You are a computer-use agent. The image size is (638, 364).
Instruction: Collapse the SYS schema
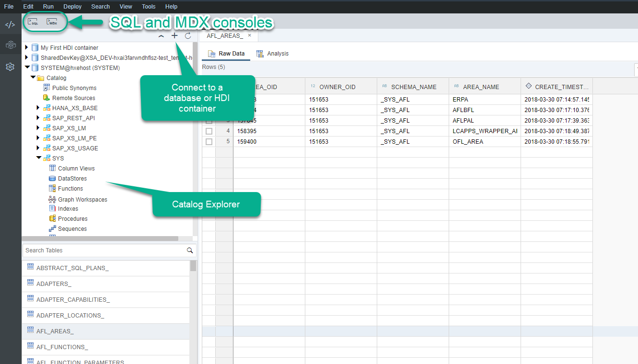(x=39, y=158)
